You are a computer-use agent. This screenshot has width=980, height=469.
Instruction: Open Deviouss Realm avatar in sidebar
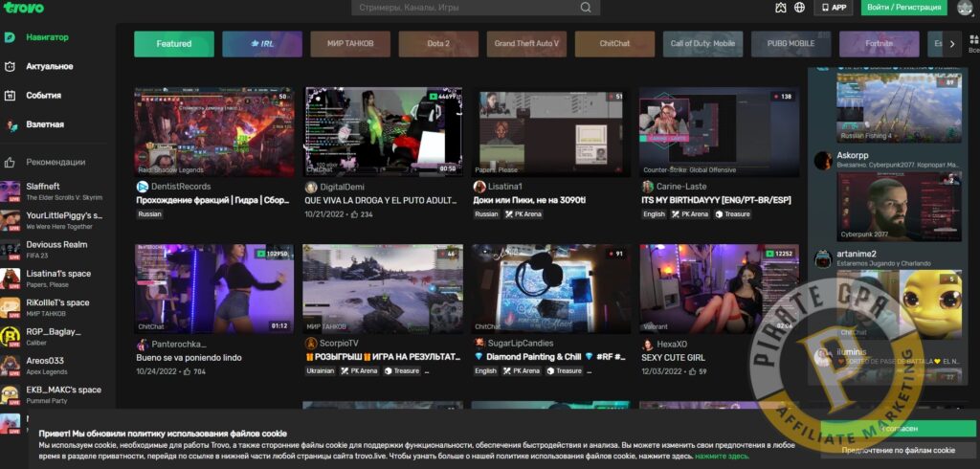[10, 250]
